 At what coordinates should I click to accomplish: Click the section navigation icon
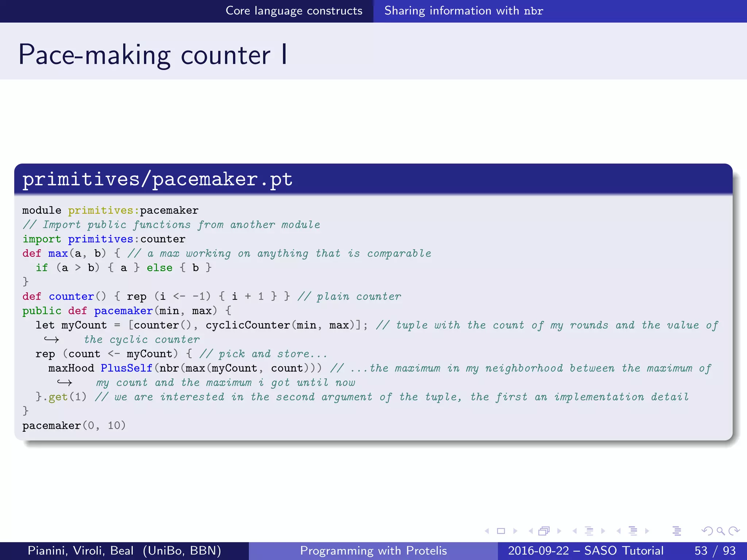click(x=633, y=531)
